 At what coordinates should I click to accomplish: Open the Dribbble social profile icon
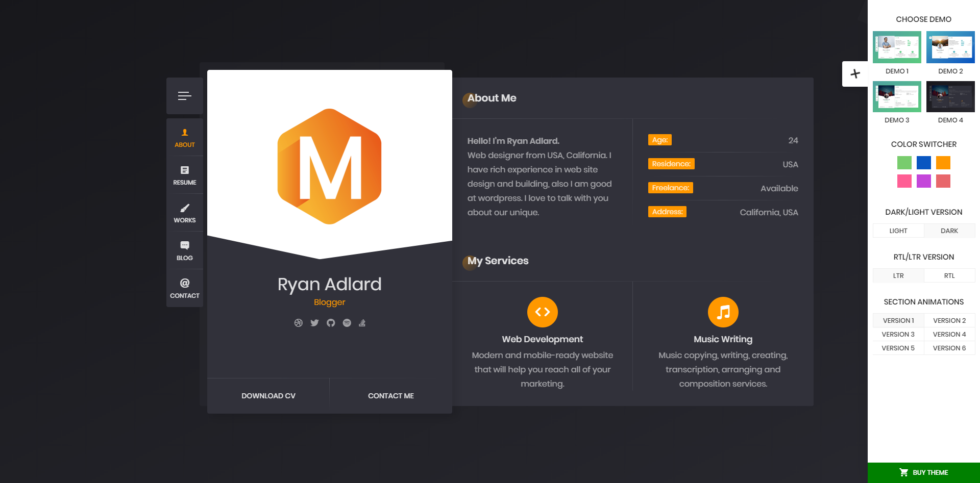tap(299, 323)
